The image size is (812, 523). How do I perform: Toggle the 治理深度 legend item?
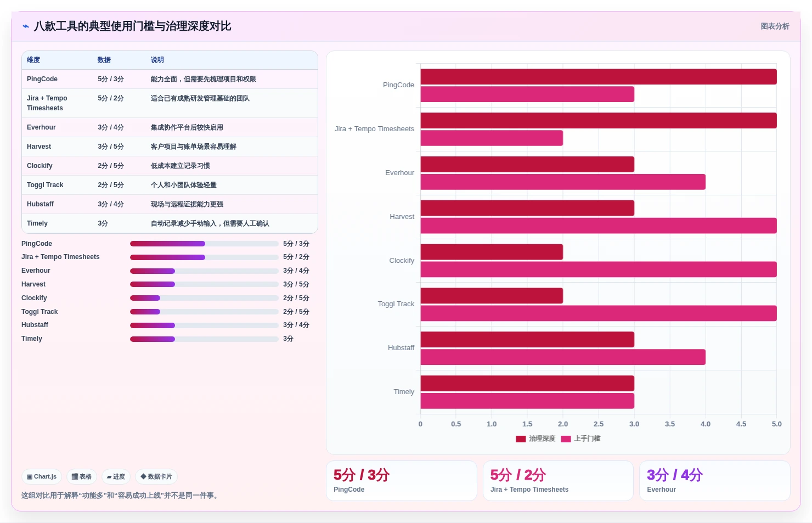click(535, 438)
